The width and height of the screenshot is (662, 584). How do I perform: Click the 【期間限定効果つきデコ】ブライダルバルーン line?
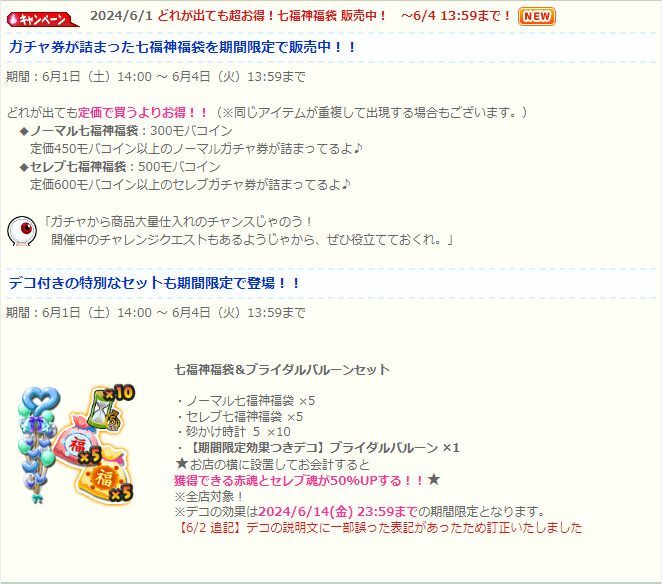tap(320, 448)
